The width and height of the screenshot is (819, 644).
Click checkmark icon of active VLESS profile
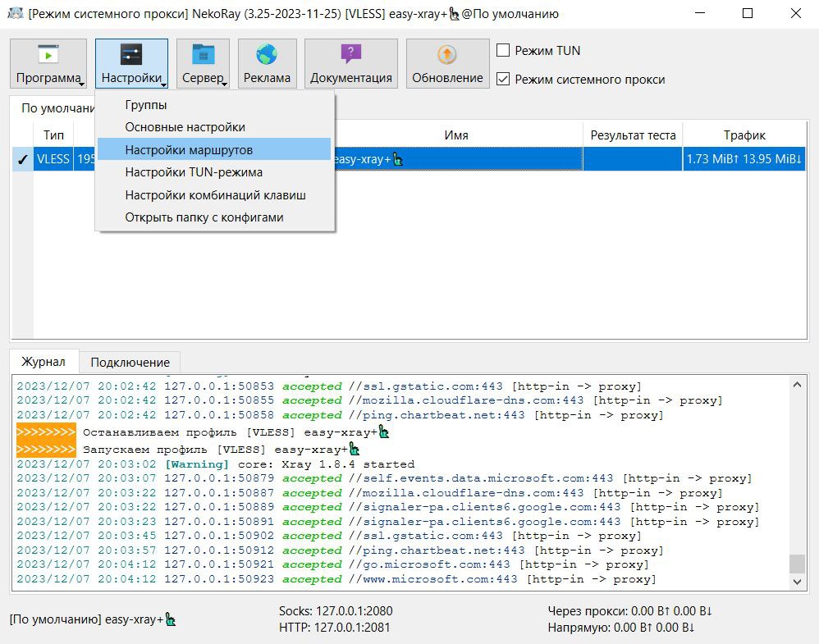pos(22,159)
